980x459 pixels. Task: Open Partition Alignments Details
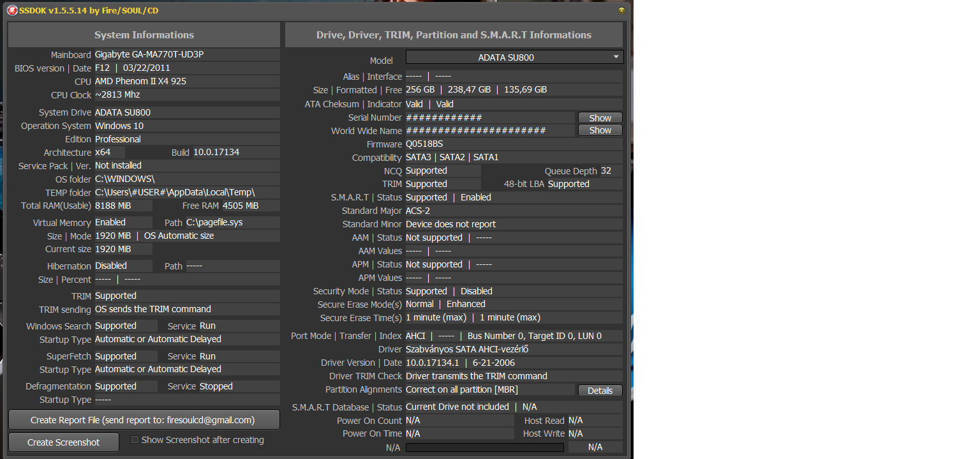[x=600, y=390]
